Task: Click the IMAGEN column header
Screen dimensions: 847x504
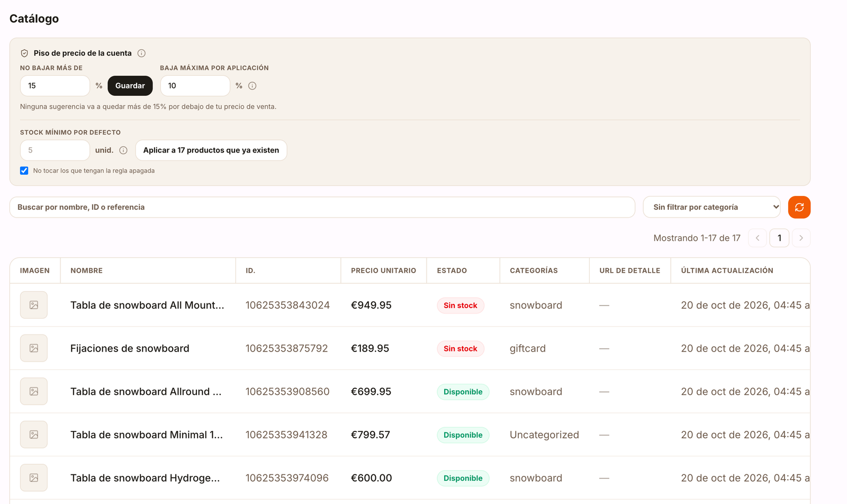Action: pyautogui.click(x=35, y=271)
